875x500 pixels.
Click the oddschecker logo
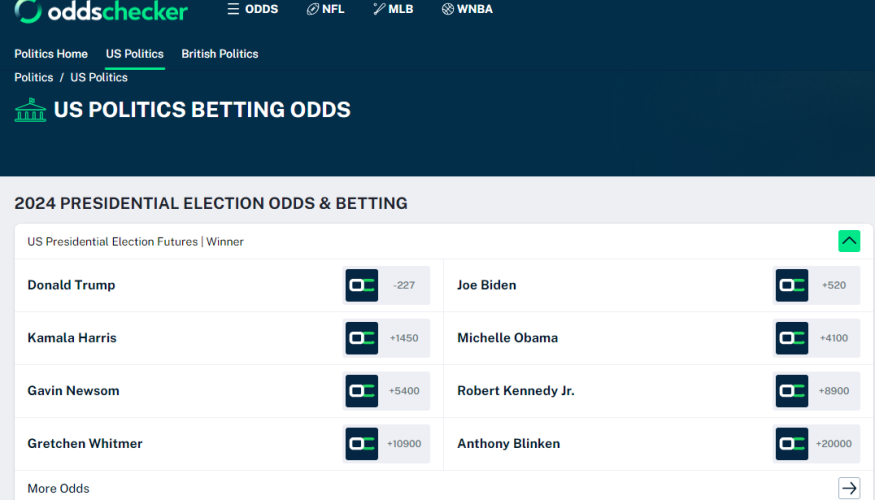click(101, 10)
